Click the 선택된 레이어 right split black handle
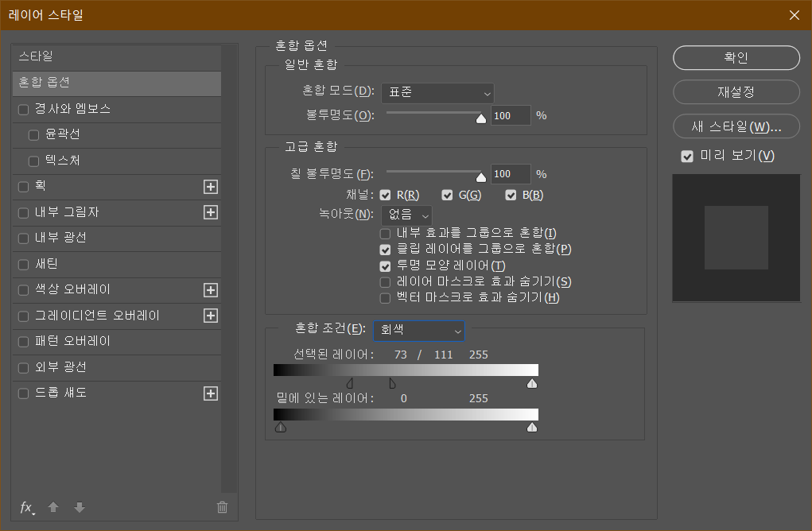812x531 pixels. click(392, 383)
